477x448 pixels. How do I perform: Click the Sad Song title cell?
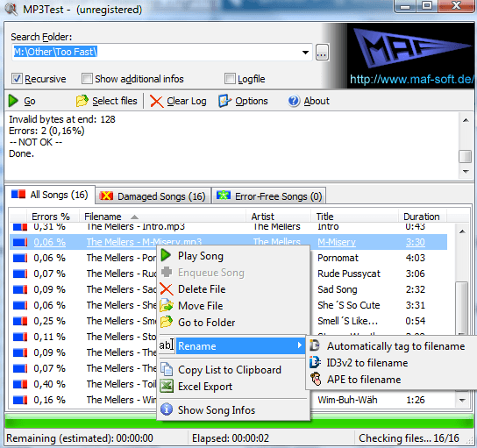coord(337,289)
